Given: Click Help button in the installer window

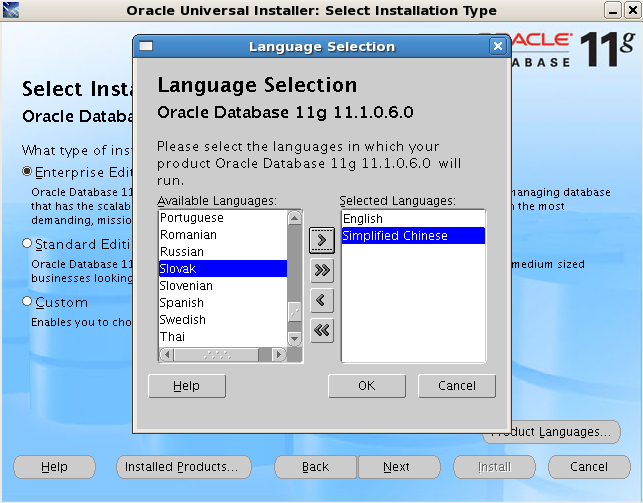Looking at the screenshot, I should 54,467.
